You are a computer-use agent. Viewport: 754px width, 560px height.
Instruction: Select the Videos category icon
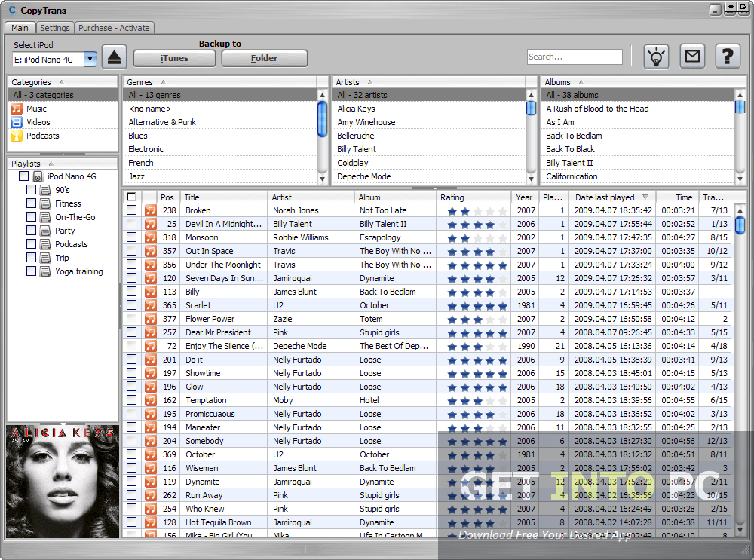[x=17, y=122]
